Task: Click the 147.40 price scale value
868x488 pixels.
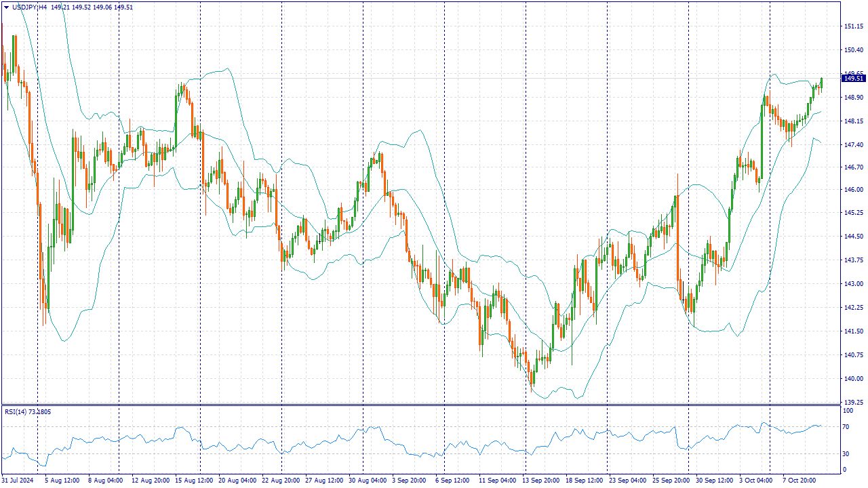Action: point(853,145)
